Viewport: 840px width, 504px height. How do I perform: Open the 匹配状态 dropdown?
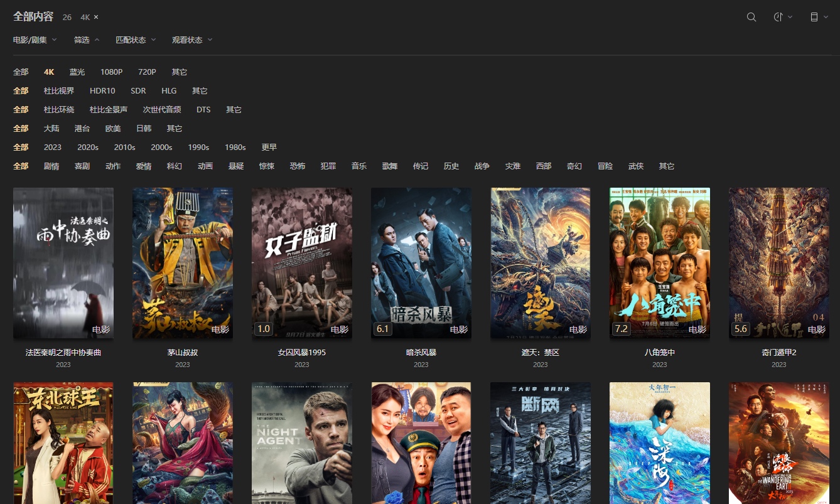[x=136, y=40]
